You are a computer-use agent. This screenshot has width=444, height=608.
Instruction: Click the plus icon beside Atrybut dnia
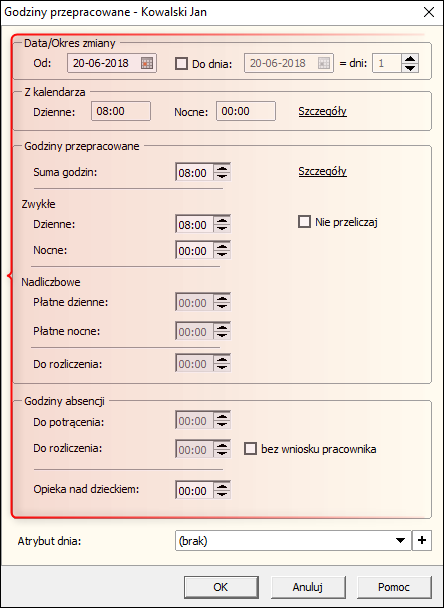click(x=422, y=541)
